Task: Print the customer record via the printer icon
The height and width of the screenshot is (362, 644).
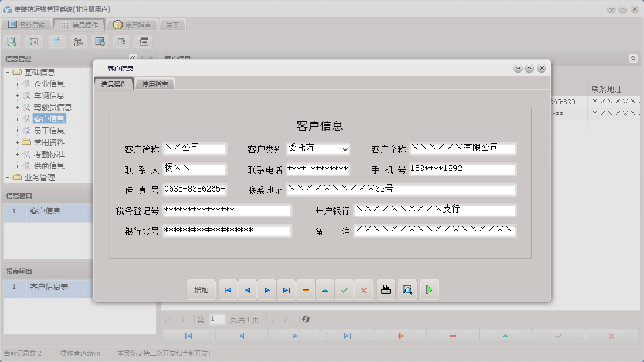Action: 385,289
